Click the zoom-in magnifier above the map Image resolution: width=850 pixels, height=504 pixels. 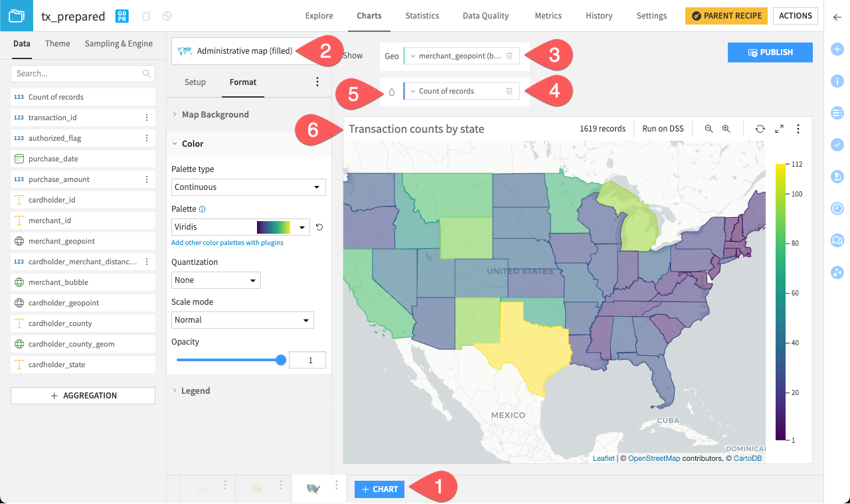(x=726, y=128)
